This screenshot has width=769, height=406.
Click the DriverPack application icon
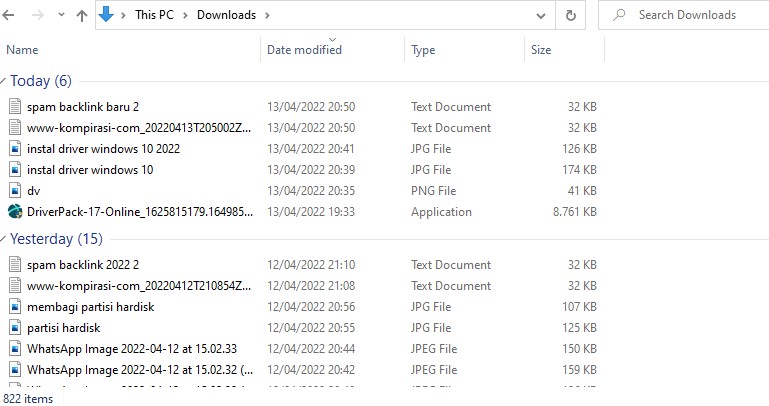pos(15,212)
